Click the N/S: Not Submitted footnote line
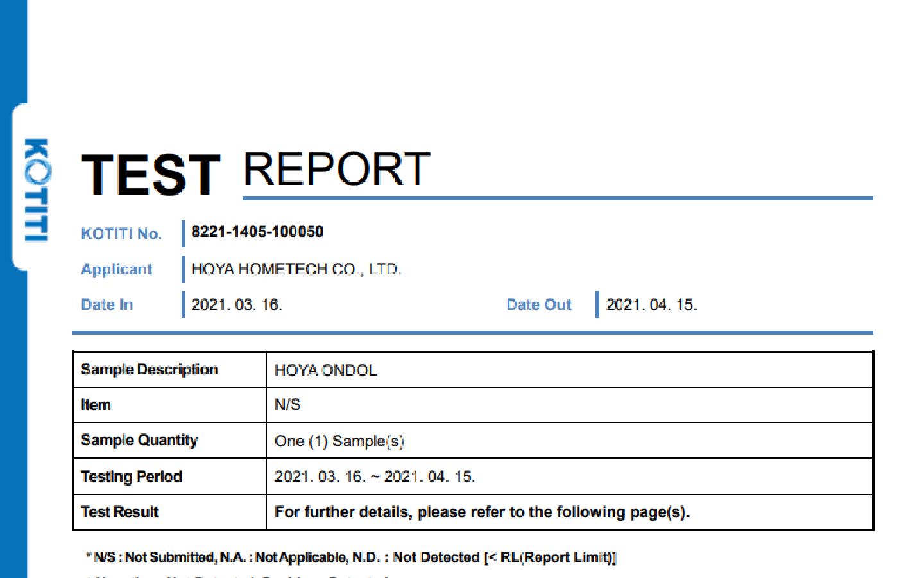Viewport: 924px width, 578px height. 352,557
